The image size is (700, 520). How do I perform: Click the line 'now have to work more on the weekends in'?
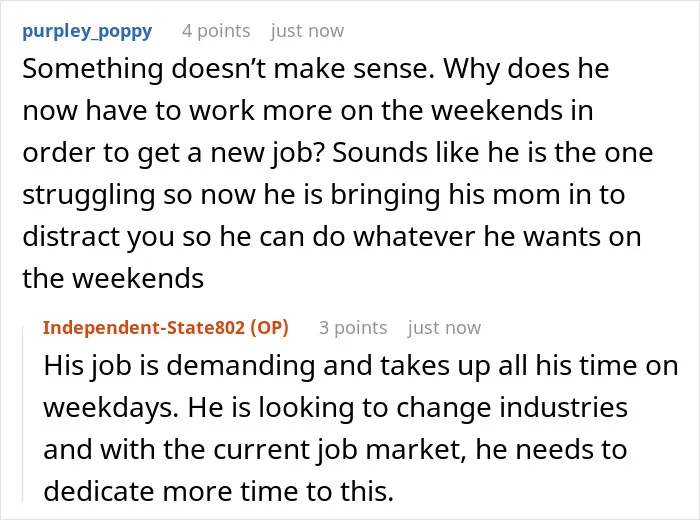tap(308, 110)
